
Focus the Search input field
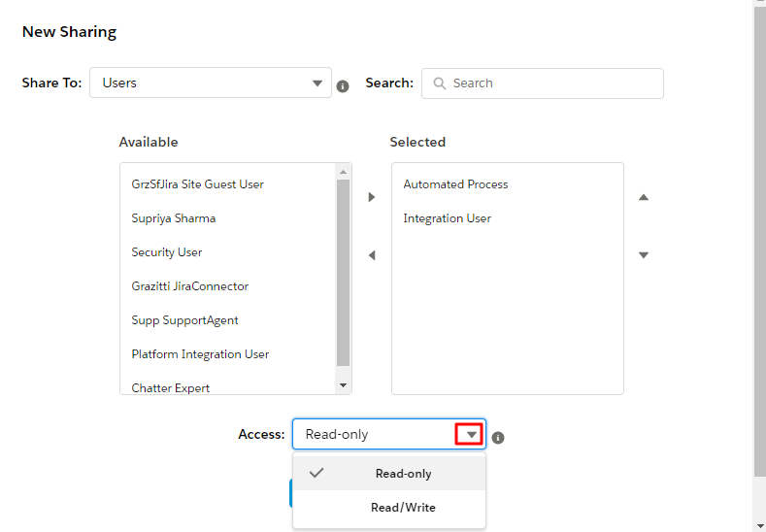point(543,83)
